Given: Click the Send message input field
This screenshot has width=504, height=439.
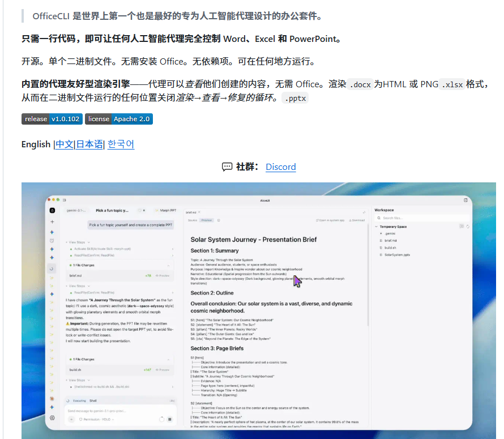Looking at the screenshot, I should click(x=121, y=411).
